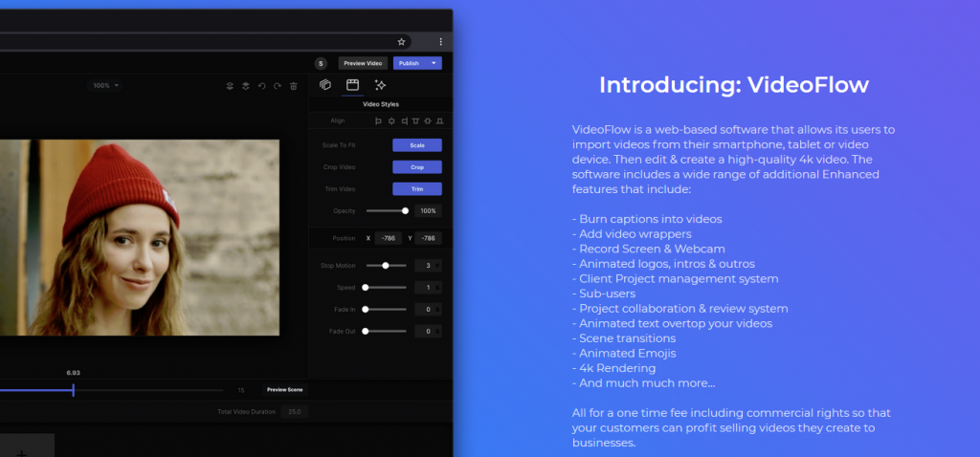
Task: Click the Video Styles panel heading
Action: point(381,104)
